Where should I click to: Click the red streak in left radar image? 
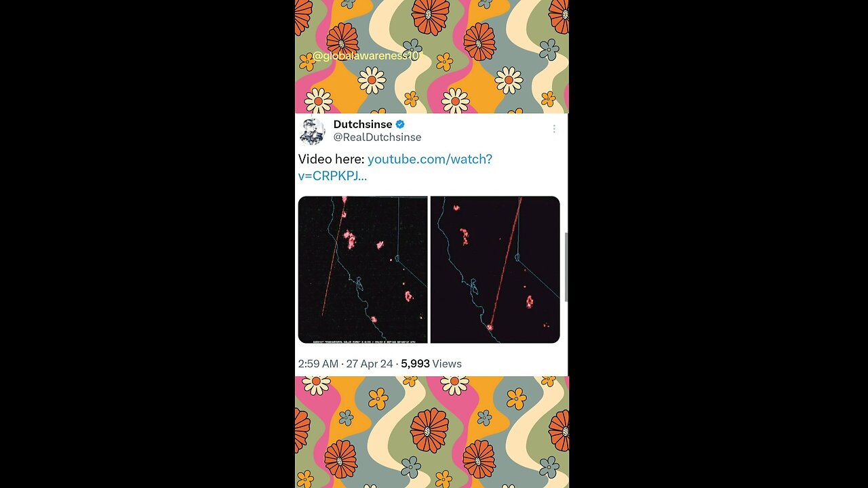click(333, 258)
